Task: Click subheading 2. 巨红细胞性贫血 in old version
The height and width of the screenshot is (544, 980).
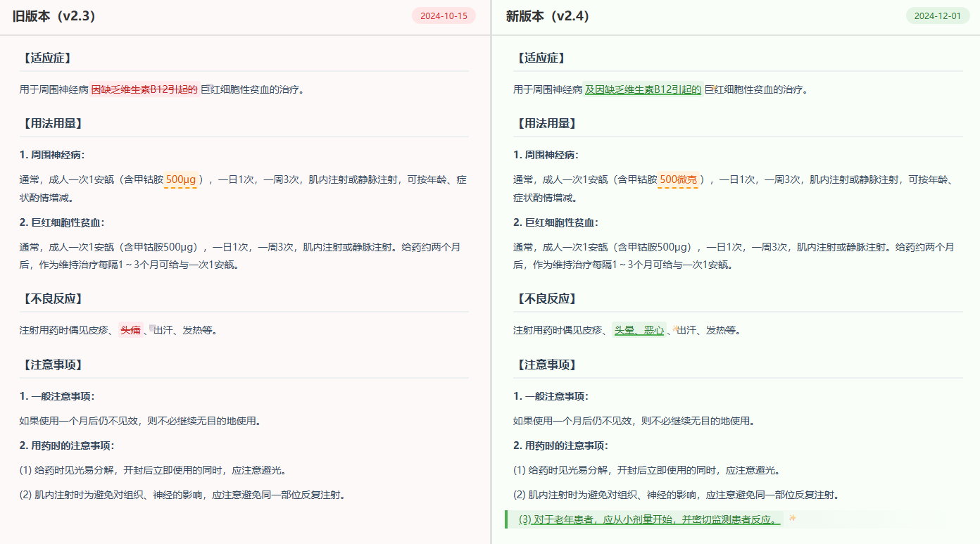Action: click(x=62, y=222)
